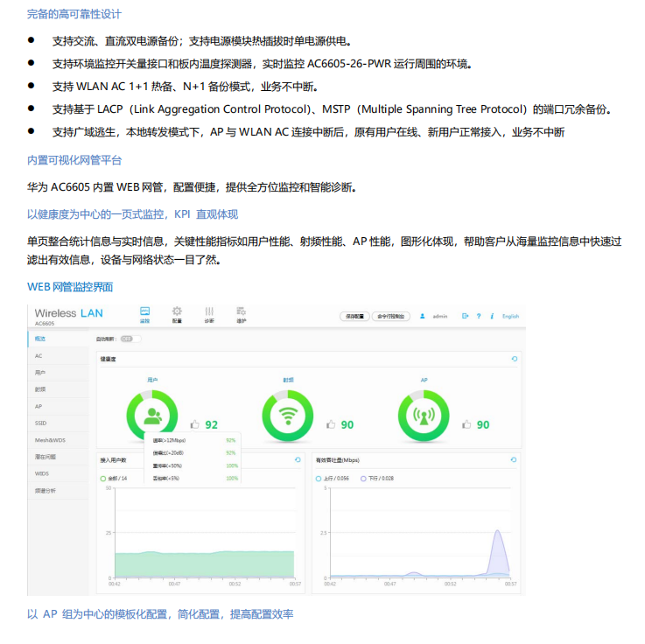This screenshot has width=645, height=644.
Task: Click the 用户 label above first donut
Action: pyautogui.click(x=152, y=380)
